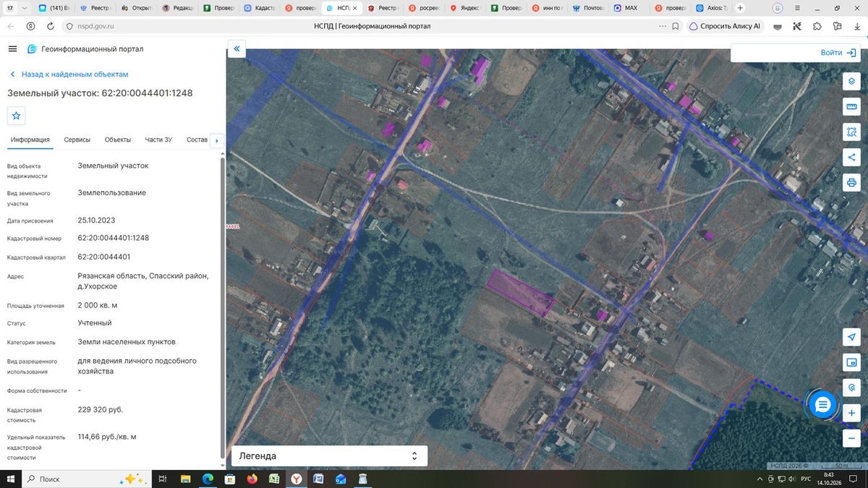The width and height of the screenshot is (868, 488).
Task: Open the Объекты tab
Action: [x=118, y=140]
